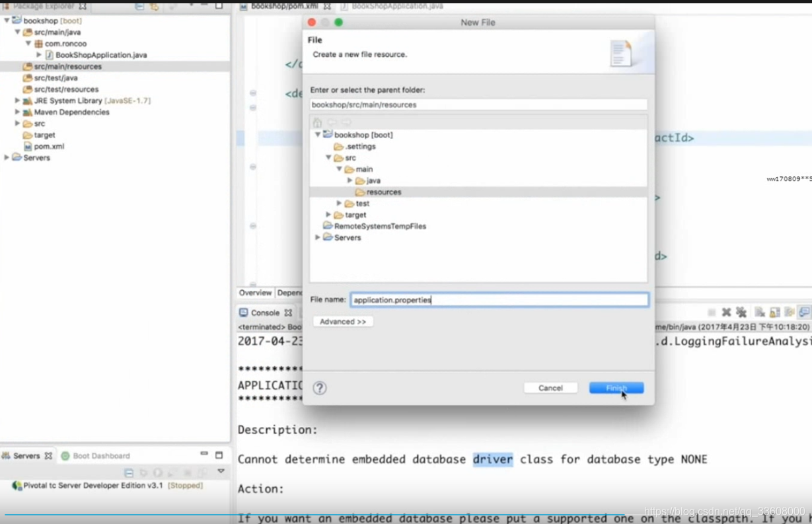Click the highlighted word driver in console
This screenshot has width=812, height=524.
[493, 459]
